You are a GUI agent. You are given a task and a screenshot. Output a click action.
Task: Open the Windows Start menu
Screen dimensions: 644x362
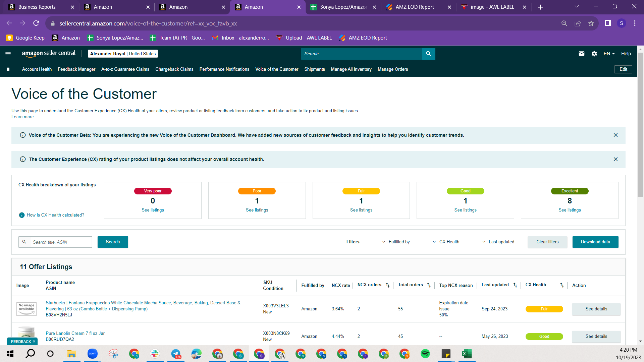[10, 354]
